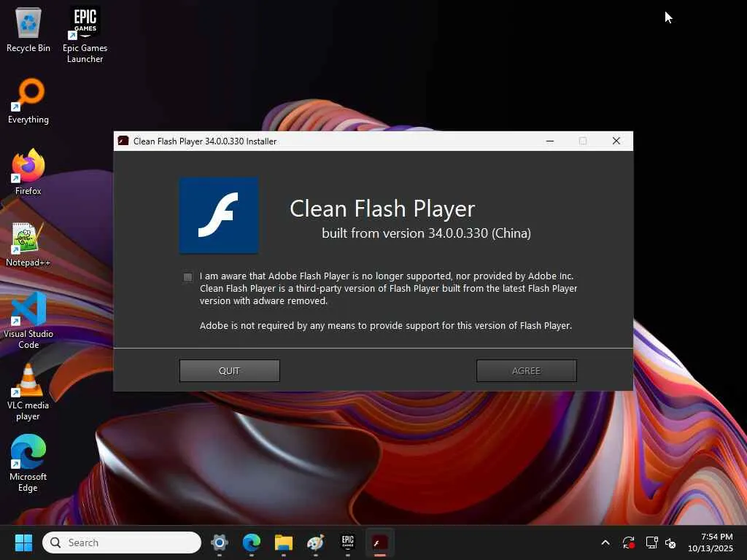The width and height of the screenshot is (747, 560).
Task: Select the Firefox desktop shortcut
Action: [28, 172]
